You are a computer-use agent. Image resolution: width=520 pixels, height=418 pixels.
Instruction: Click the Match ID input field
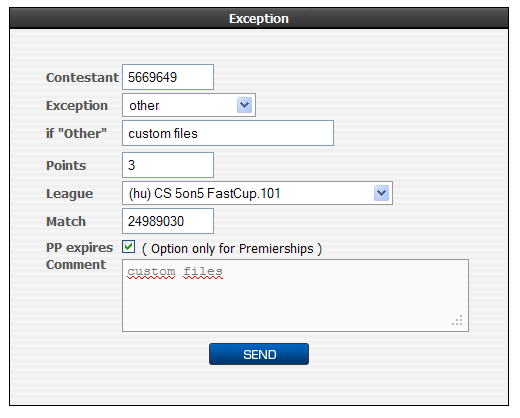coord(168,221)
